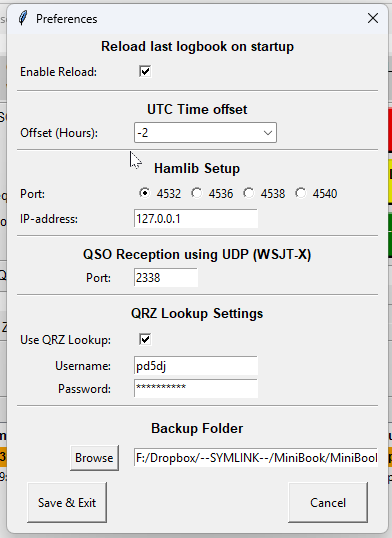This screenshot has width=392, height=538.
Task: Click the backup folder path field
Action: [x=256, y=458]
